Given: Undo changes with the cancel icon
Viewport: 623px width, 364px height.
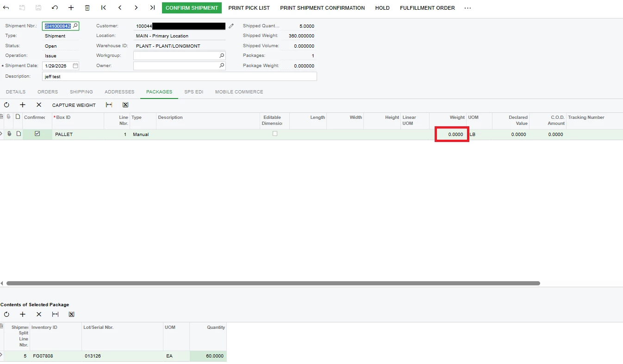Looking at the screenshot, I should [55, 8].
